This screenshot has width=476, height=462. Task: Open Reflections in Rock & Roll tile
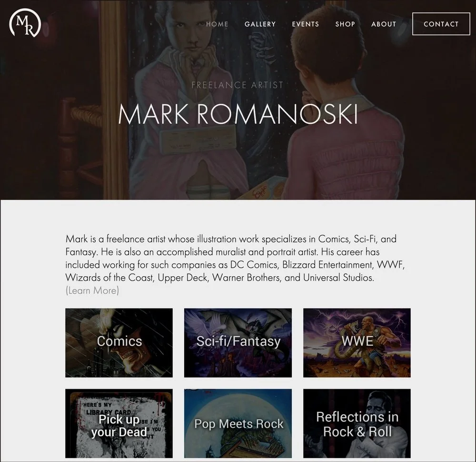click(357, 423)
